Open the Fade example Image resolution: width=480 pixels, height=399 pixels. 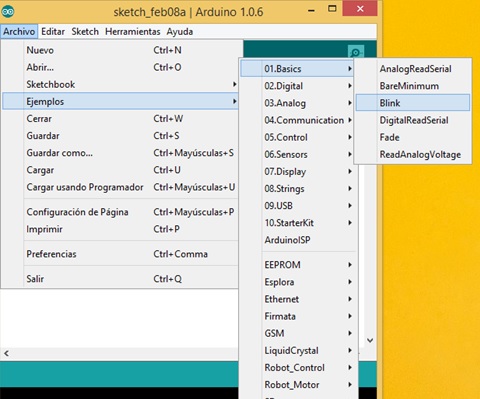pos(413,137)
